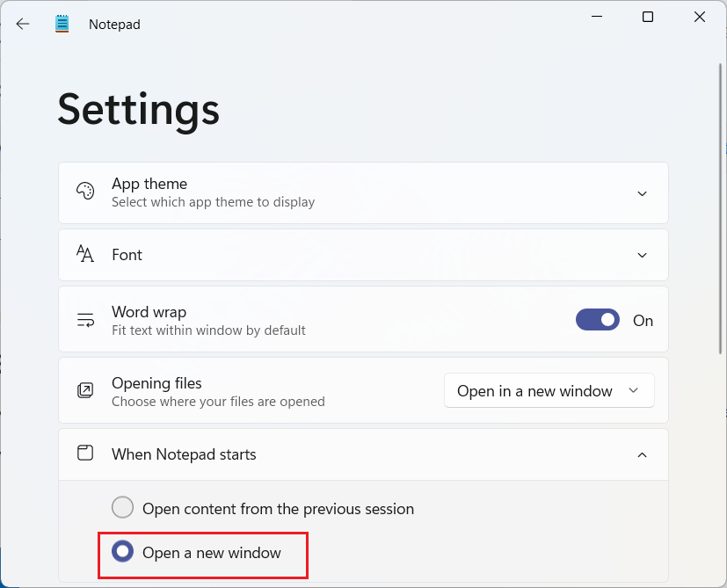Click the vertical scrollbar thumb
The image size is (727, 588).
(720, 208)
